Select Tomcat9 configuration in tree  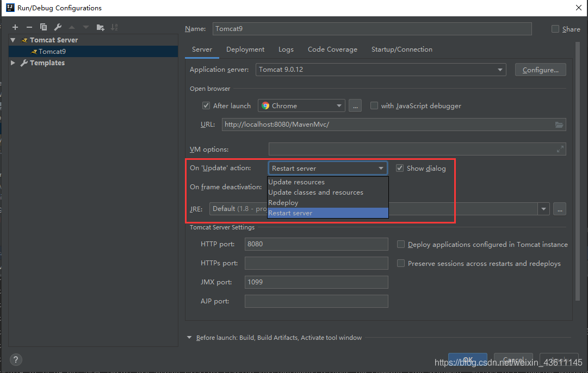point(93,51)
